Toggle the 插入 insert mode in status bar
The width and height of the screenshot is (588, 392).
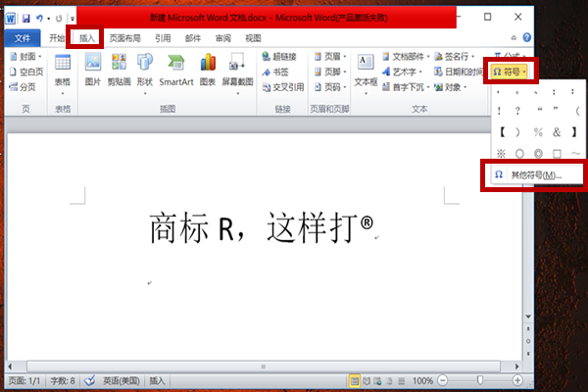pos(157,381)
